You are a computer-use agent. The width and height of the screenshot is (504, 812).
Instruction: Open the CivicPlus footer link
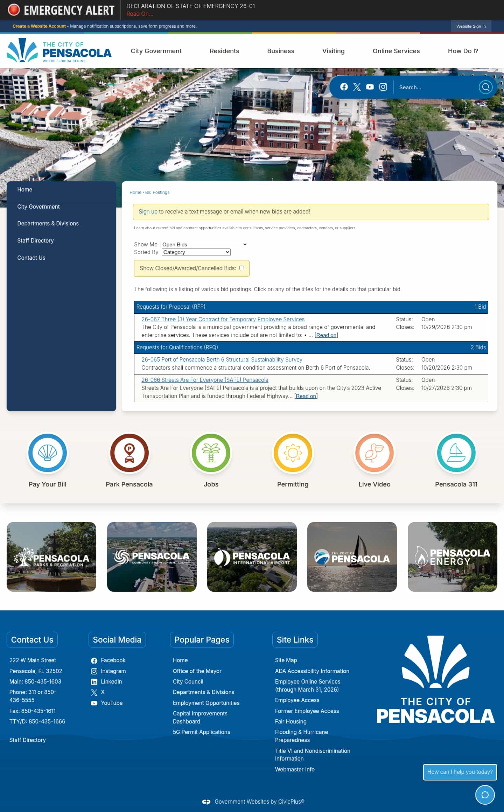pos(291,802)
